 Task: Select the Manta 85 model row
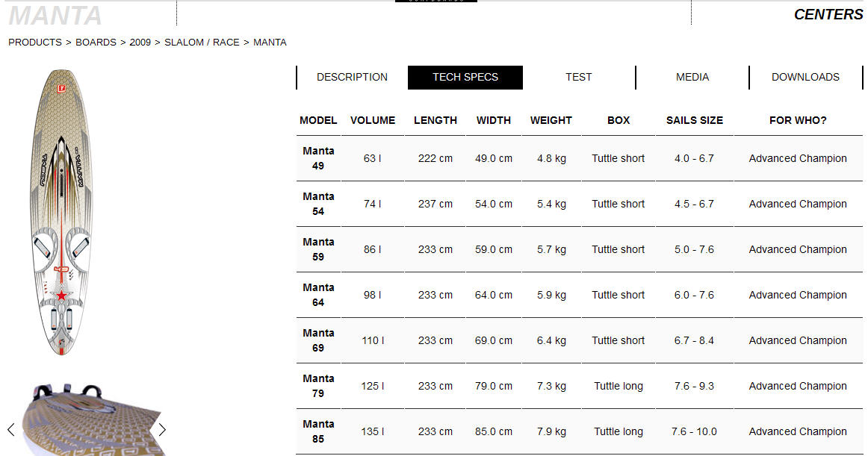click(579, 431)
